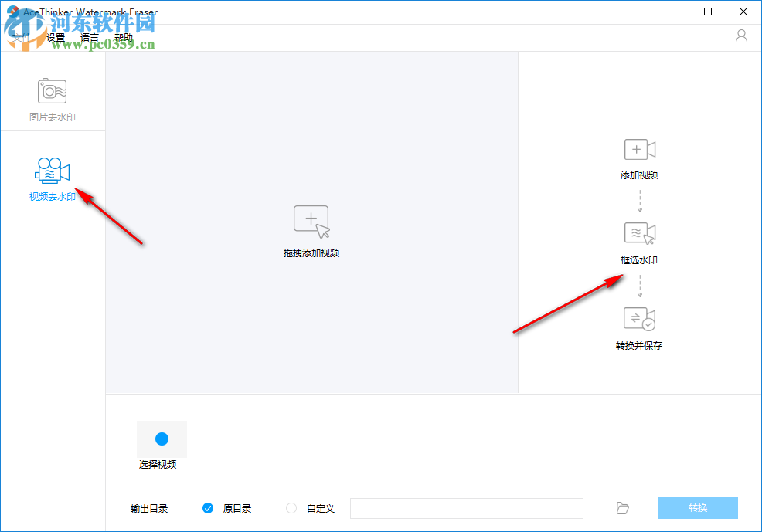The image size is (762, 532).
Task: Select the 视频去水印 video watermark removal tool
Action: click(x=53, y=176)
